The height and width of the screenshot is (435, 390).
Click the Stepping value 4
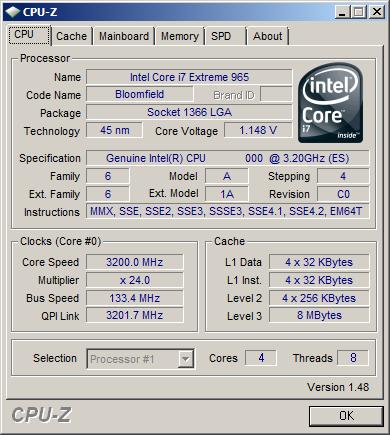click(x=343, y=176)
